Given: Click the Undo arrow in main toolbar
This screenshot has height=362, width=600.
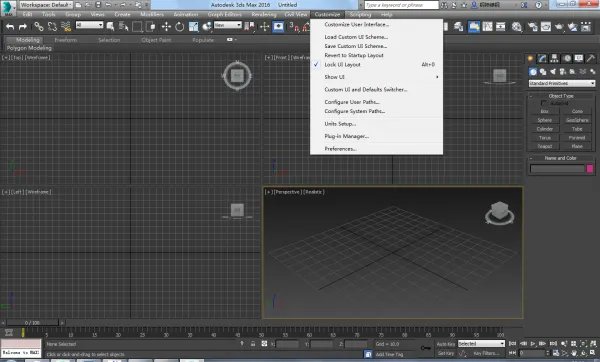Looking at the screenshot, I should [x=10, y=26].
